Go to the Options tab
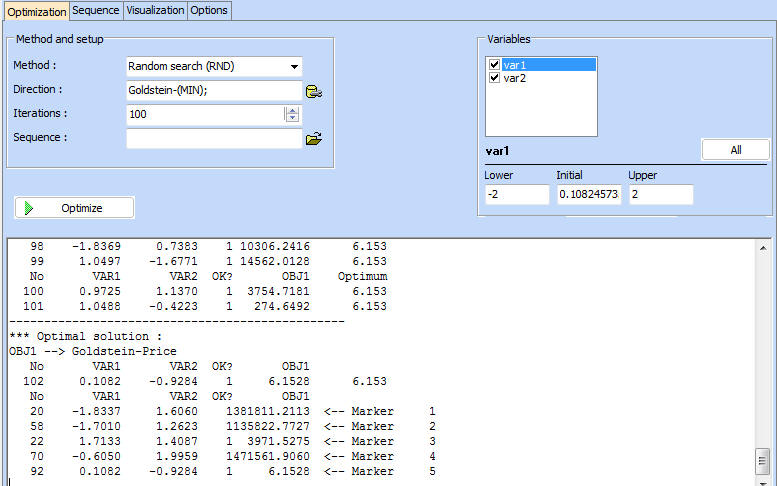This screenshot has width=777, height=486. click(209, 10)
